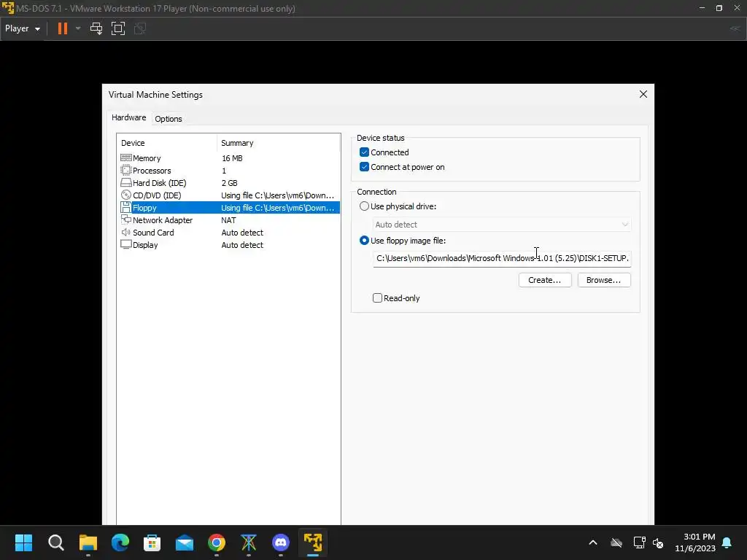This screenshot has height=560, width=747.
Task: Click the Memory device icon
Action: [125, 157]
